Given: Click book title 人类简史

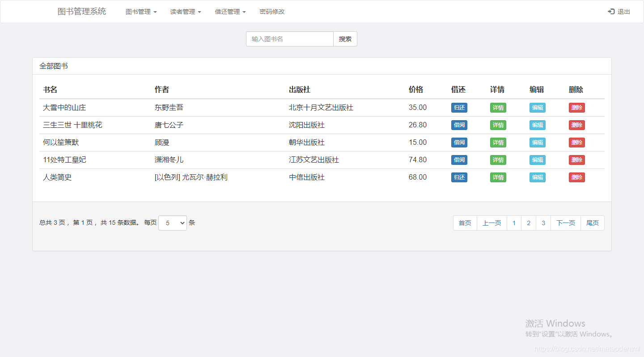Looking at the screenshot, I should tap(57, 177).
